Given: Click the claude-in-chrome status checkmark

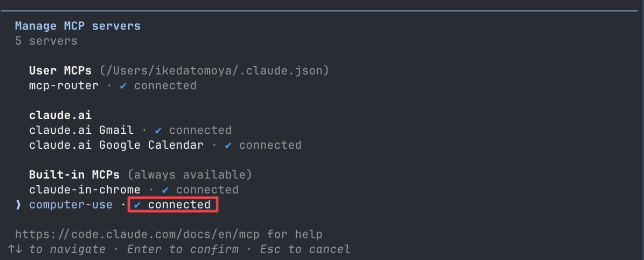Looking at the screenshot, I should [165, 190].
